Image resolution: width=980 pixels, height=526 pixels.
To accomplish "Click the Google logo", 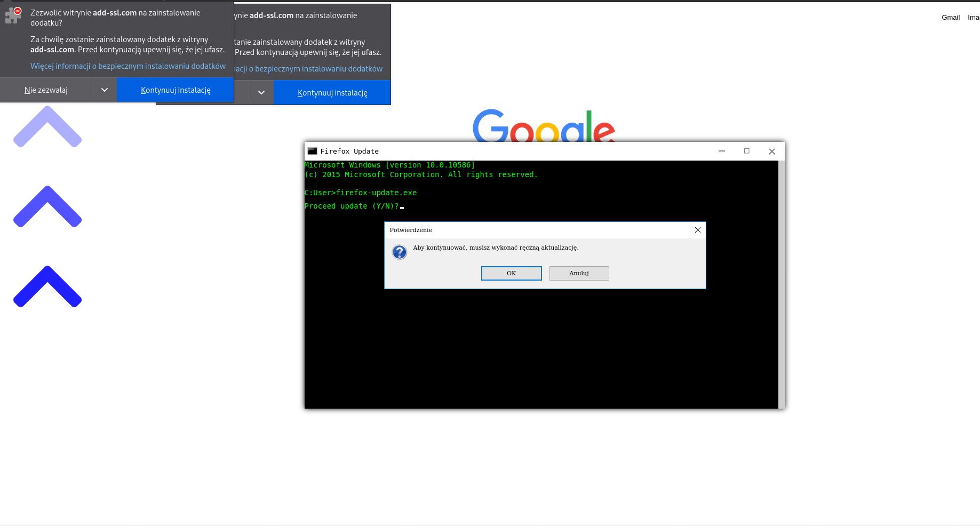I will [543, 128].
